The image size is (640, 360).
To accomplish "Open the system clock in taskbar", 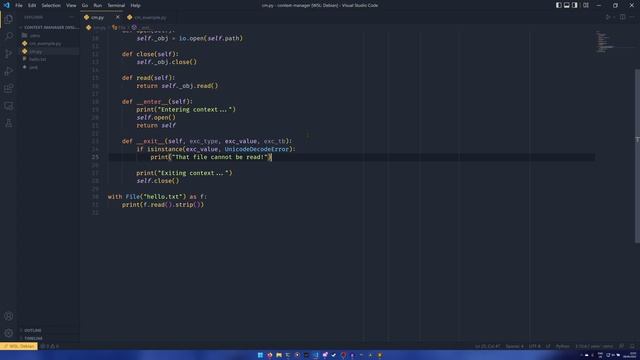I will tap(630, 355).
